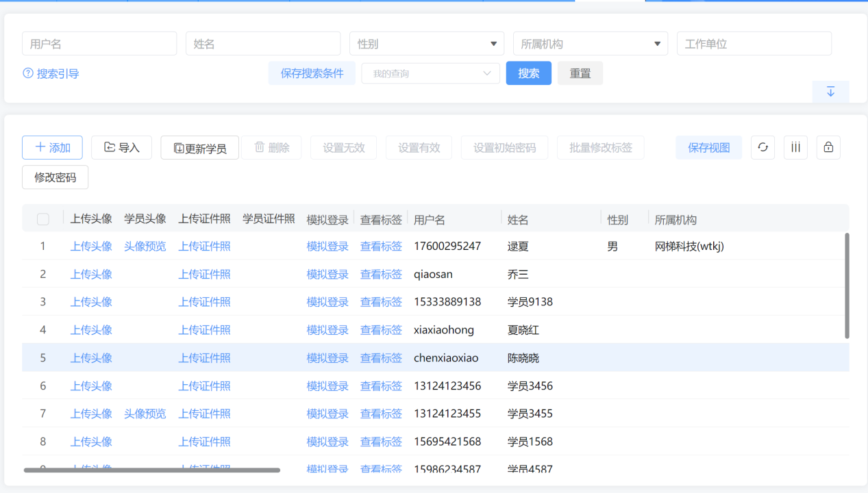Click 上传证件照 for user 13124123456
The width and height of the screenshot is (868, 493).
(205, 386)
